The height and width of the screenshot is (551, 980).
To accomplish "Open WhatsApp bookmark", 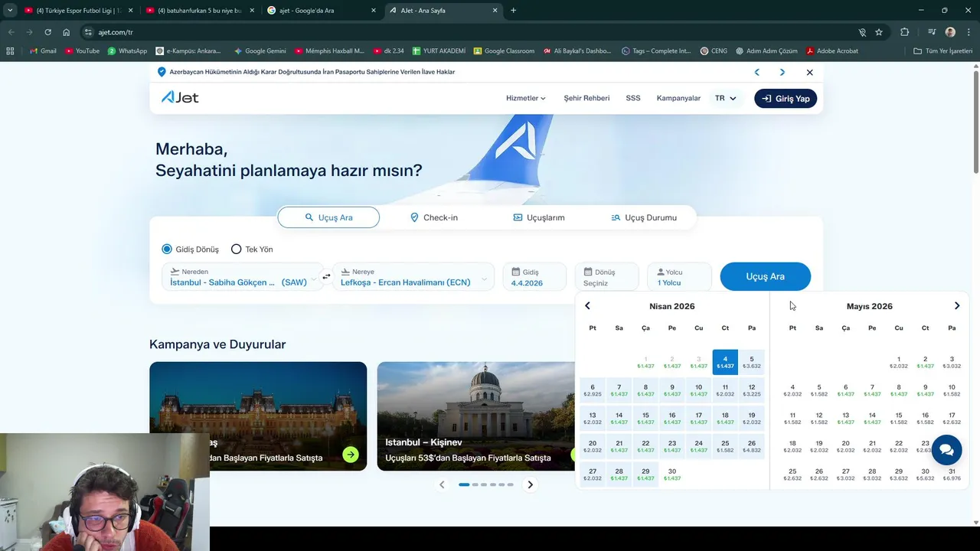I will 127,51.
